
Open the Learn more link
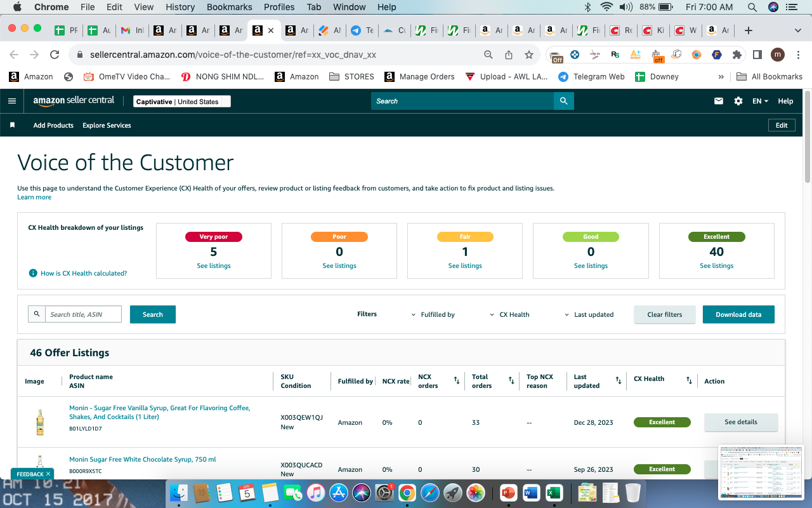click(x=34, y=197)
